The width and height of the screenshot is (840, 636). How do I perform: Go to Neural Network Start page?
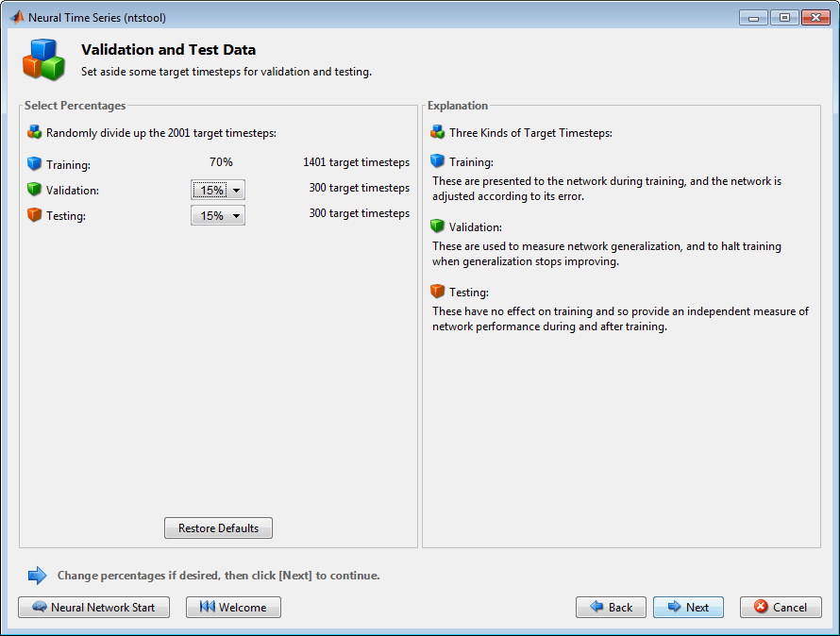coord(93,607)
